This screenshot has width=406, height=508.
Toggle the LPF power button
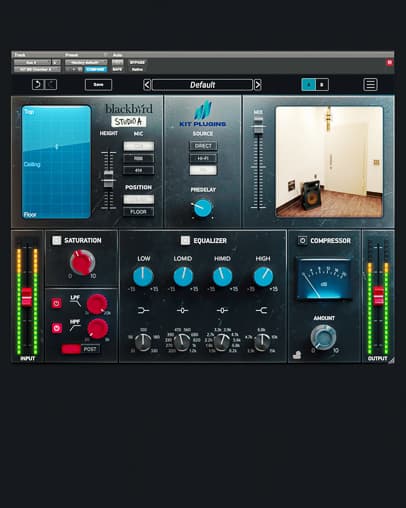[56, 303]
